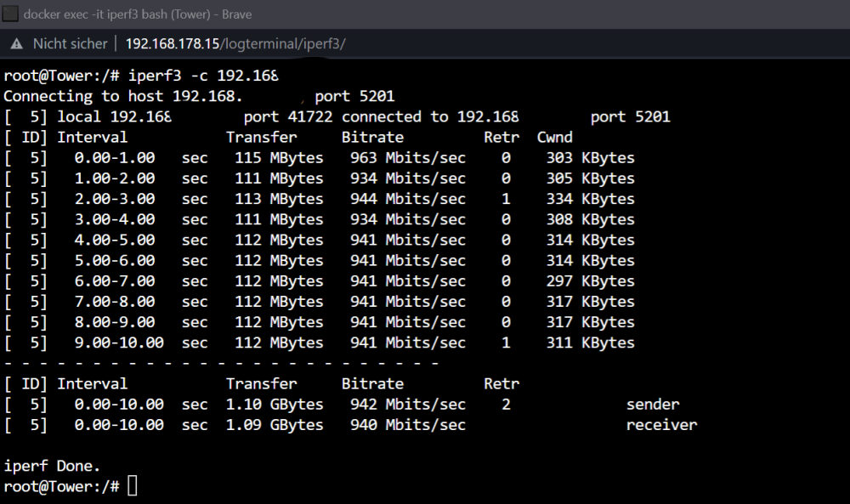Viewport: 850px width, 504px height.
Task: Click the Transfer column header in the first table
Action: coord(261,138)
